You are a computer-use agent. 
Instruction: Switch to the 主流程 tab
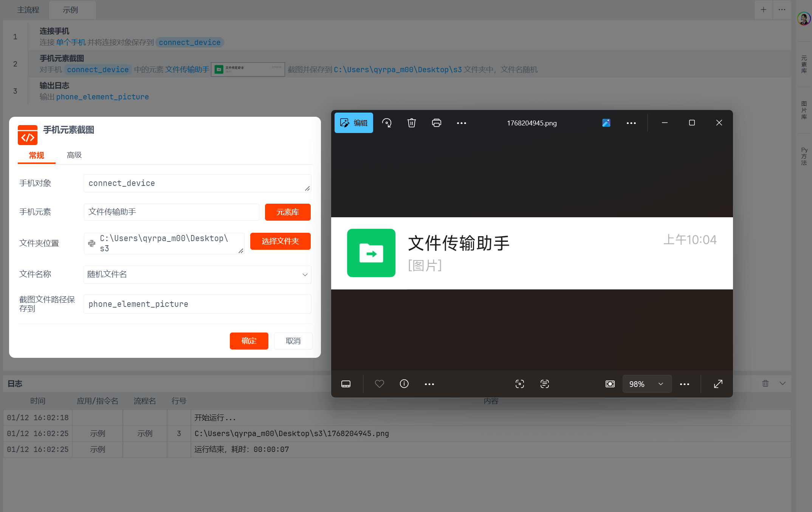tap(28, 10)
